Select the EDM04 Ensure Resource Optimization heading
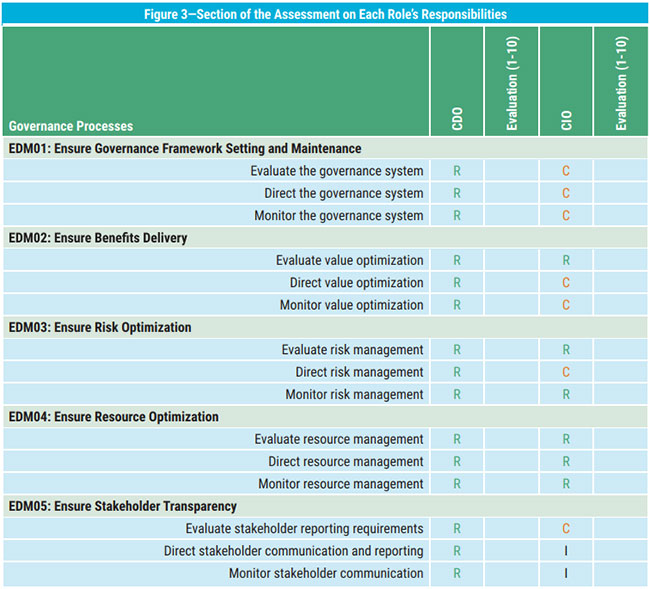This screenshot has width=650, height=589. (114, 417)
